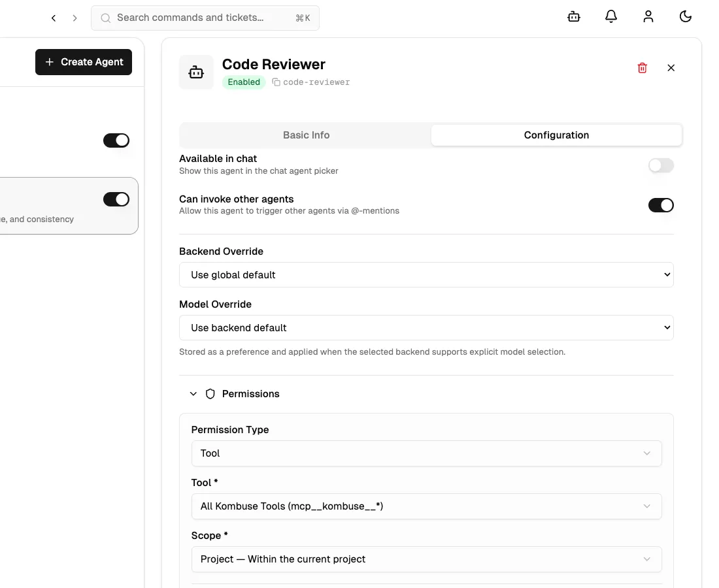Collapse the Permissions section
The width and height of the screenshot is (719, 588).
point(193,393)
